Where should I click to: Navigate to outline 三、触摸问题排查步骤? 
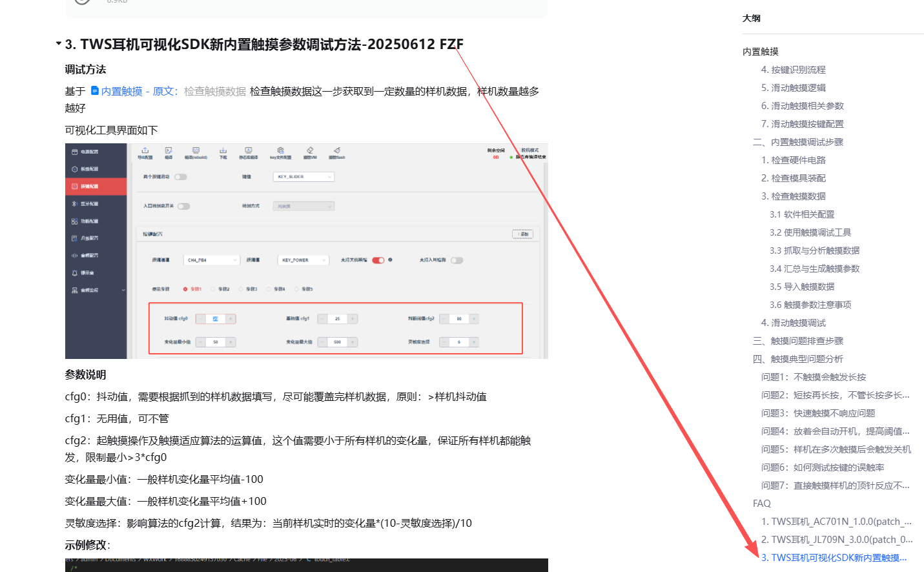[798, 341]
